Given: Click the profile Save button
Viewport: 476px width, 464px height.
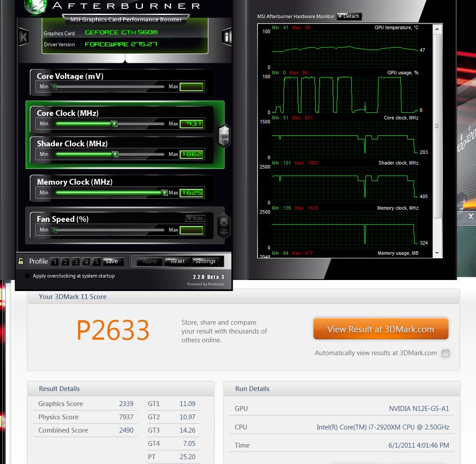Looking at the screenshot, I should [113, 261].
